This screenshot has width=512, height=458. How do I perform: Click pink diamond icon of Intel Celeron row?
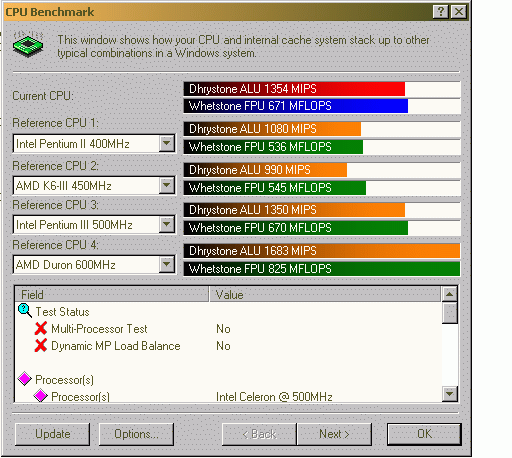click(41, 396)
